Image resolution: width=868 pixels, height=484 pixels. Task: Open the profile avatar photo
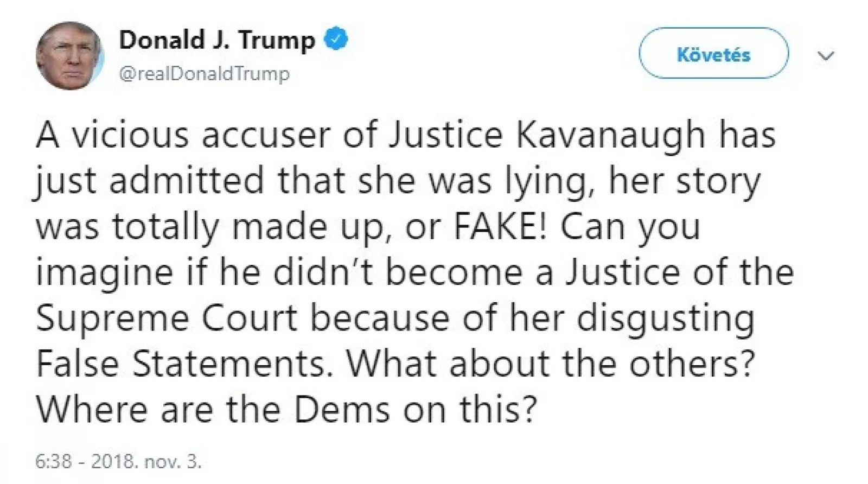pyautogui.click(x=69, y=55)
